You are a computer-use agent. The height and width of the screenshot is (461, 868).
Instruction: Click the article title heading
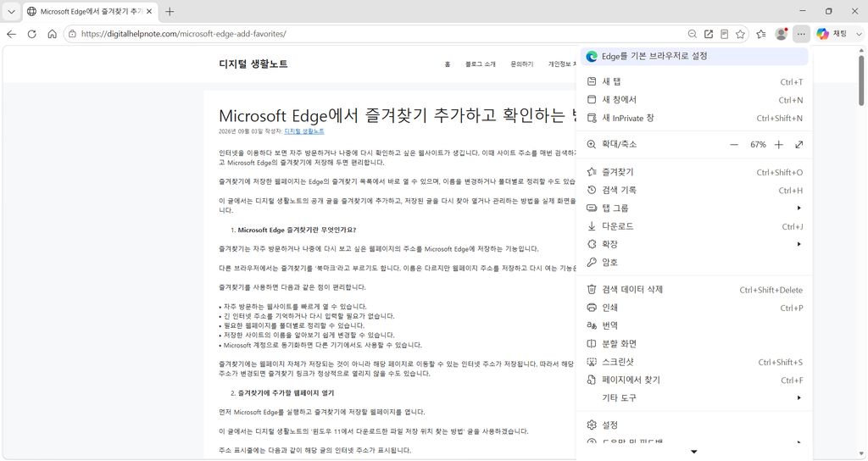click(397, 115)
